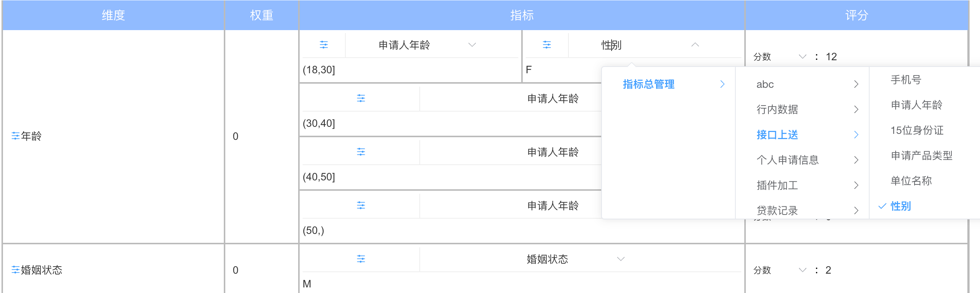Expand 个人申请信息 submenu option

click(787, 160)
